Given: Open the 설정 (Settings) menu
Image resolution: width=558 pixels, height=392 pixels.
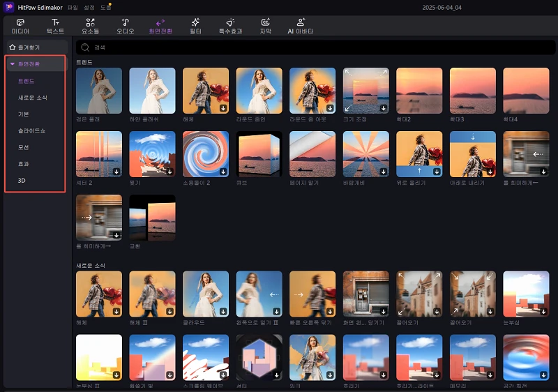Looking at the screenshot, I should point(90,7).
